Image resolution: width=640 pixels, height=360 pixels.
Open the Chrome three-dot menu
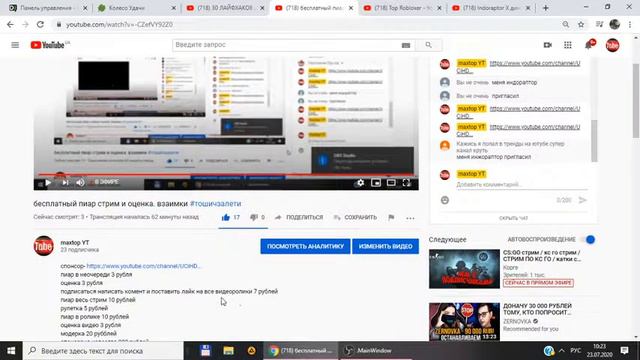click(x=631, y=24)
